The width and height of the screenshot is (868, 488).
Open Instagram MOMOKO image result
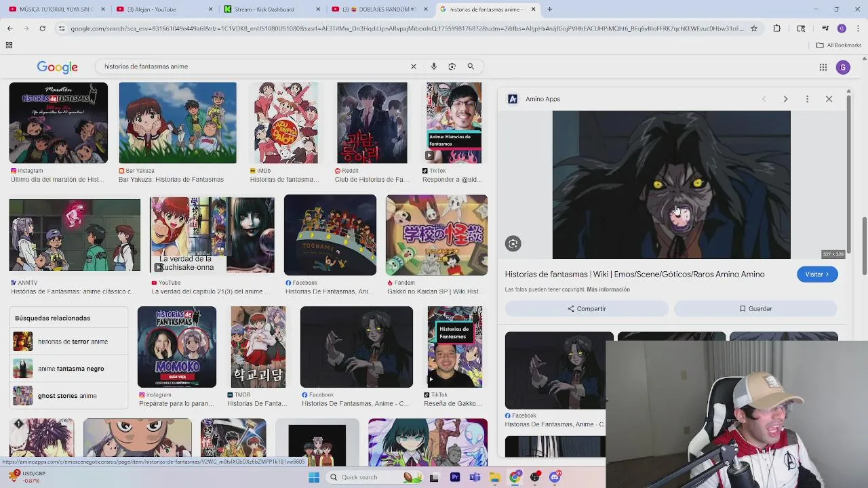tap(177, 347)
